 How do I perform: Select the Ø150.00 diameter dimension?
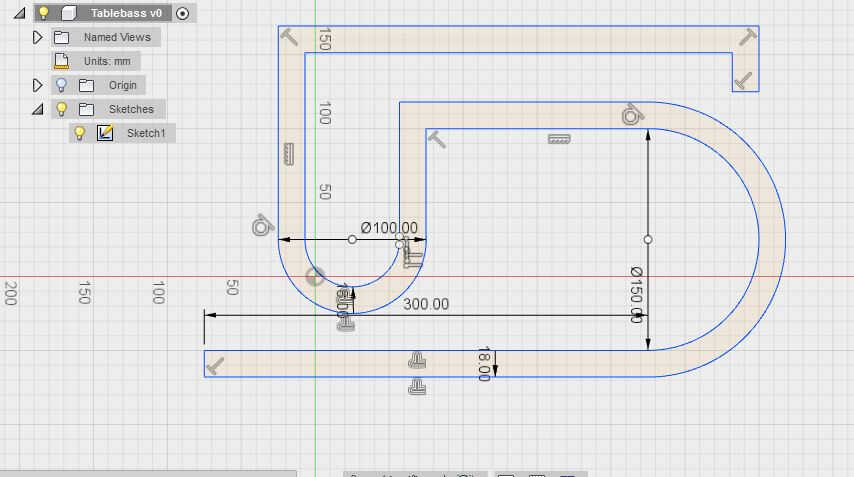click(636, 295)
